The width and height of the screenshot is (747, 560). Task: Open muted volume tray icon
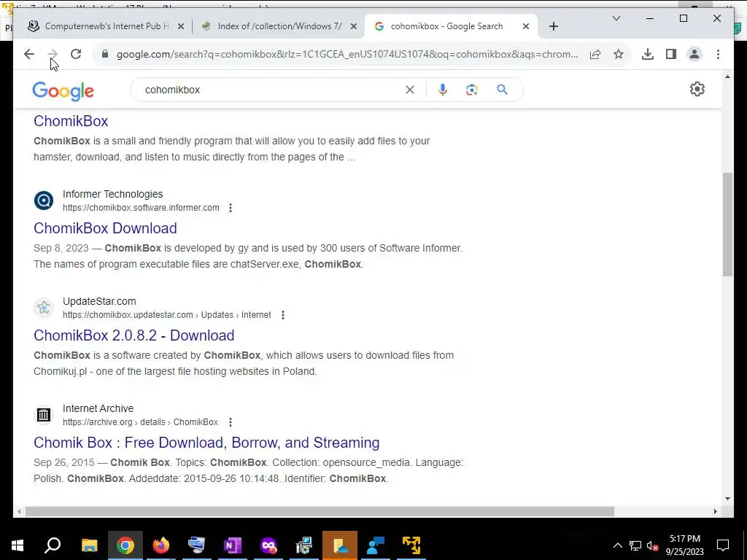(x=652, y=545)
